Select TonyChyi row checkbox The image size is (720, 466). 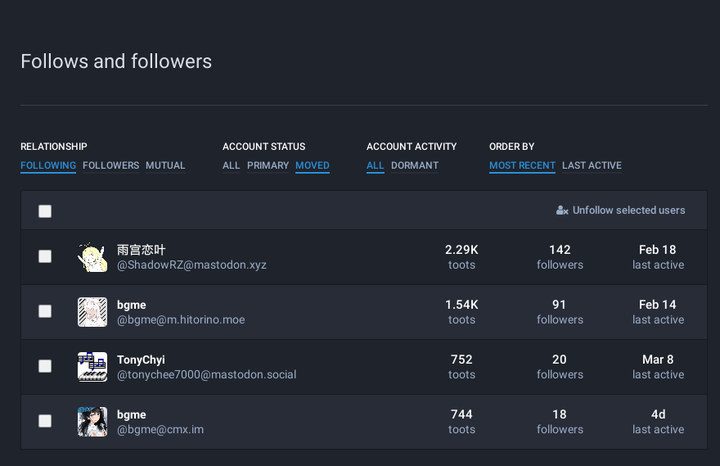click(x=45, y=367)
